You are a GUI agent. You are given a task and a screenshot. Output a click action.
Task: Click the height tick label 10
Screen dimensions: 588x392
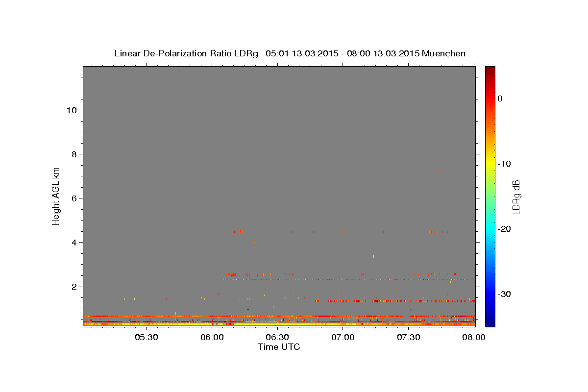pyautogui.click(x=71, y=110)
